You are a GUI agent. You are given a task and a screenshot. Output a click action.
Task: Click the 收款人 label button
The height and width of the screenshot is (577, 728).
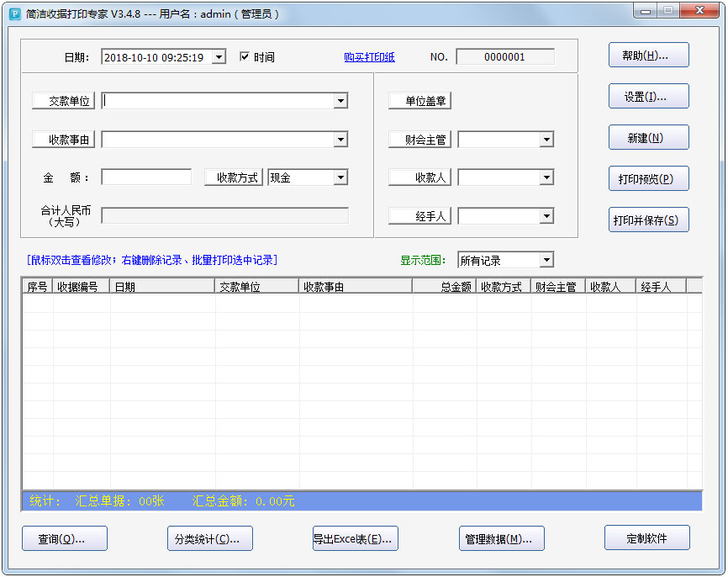coord(419,177)
